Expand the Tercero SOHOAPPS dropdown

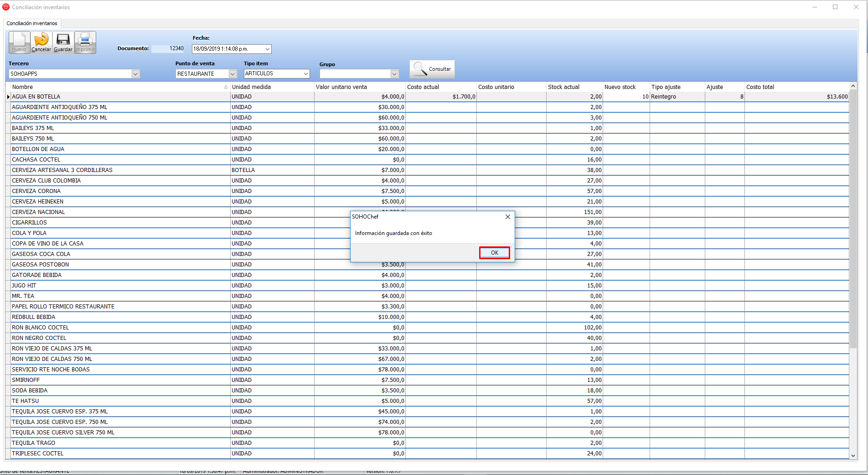tap(135, 74)
